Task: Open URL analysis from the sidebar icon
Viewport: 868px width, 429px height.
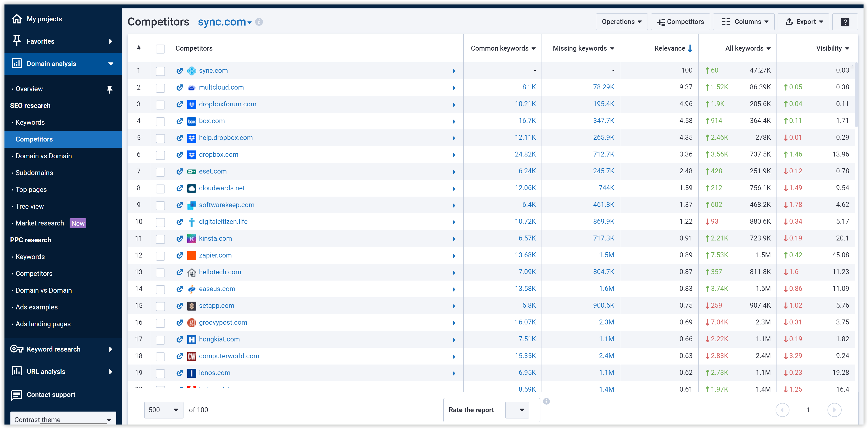Action: (x=17, y=371)
